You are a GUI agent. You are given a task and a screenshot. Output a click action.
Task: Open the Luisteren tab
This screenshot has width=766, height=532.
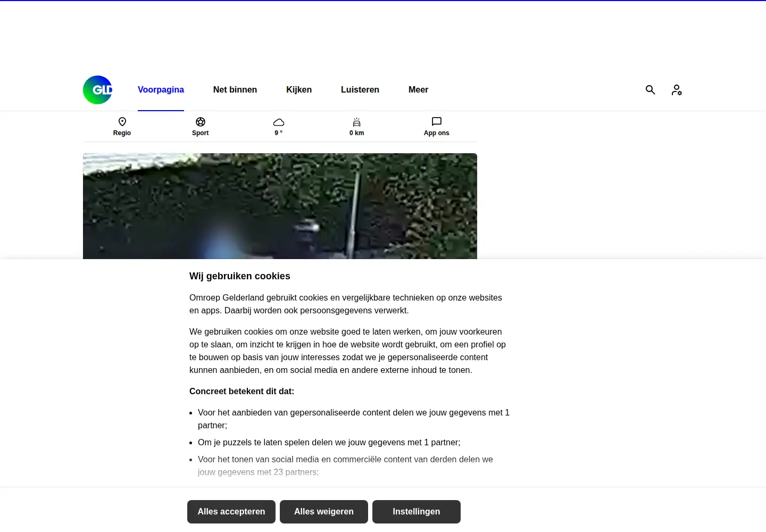click(x=360, y=90)
